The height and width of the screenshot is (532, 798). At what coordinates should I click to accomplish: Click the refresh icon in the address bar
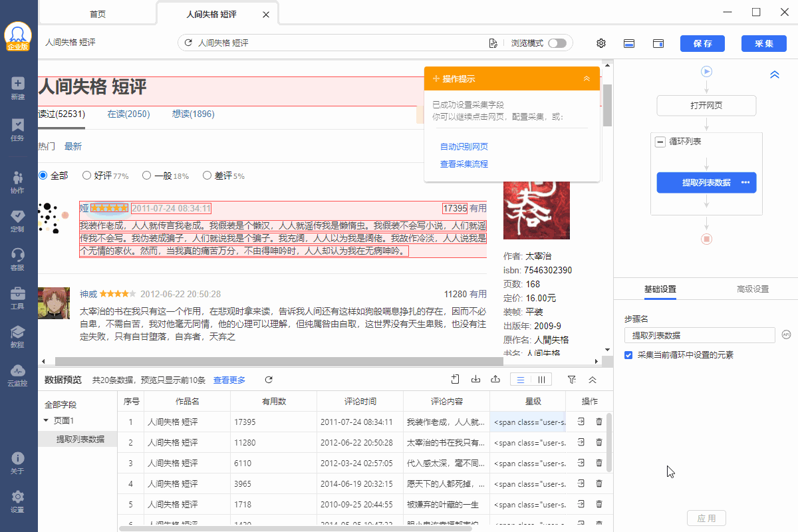tap(188, 43)
